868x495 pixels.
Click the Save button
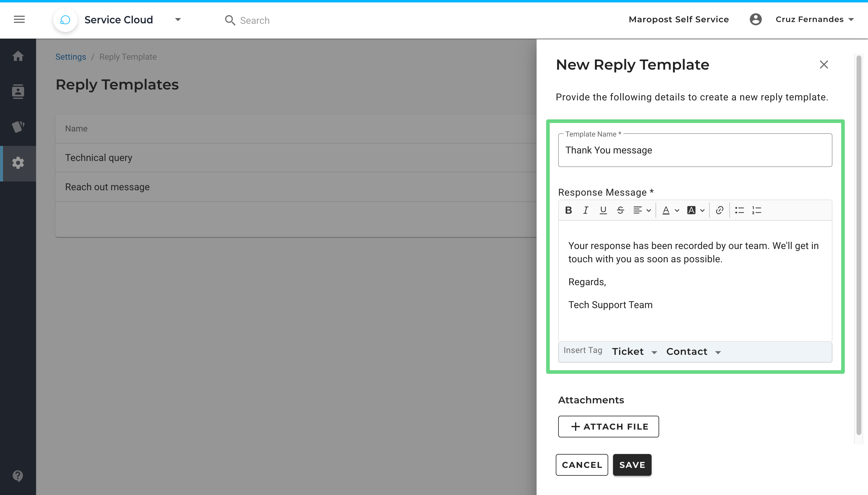click(x=632, y=465)
